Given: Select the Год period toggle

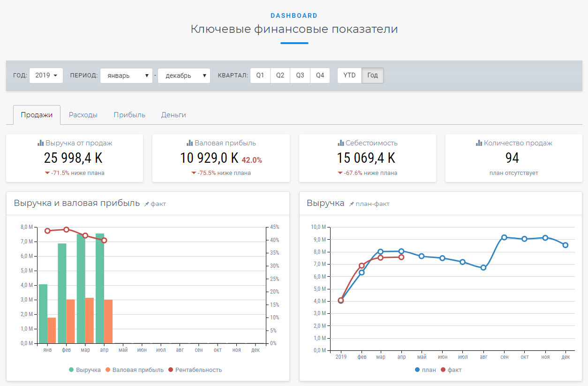Looking at the screenshot, I should (x=372, y=76).
